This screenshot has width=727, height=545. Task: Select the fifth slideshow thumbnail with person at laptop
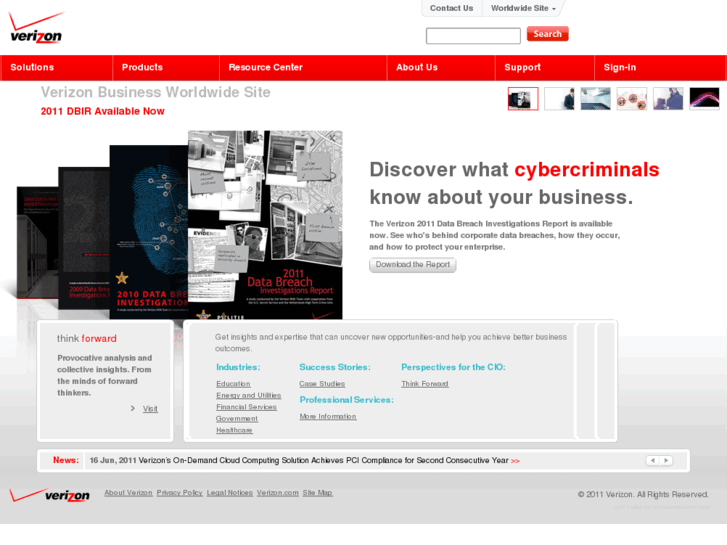point(668,99)
